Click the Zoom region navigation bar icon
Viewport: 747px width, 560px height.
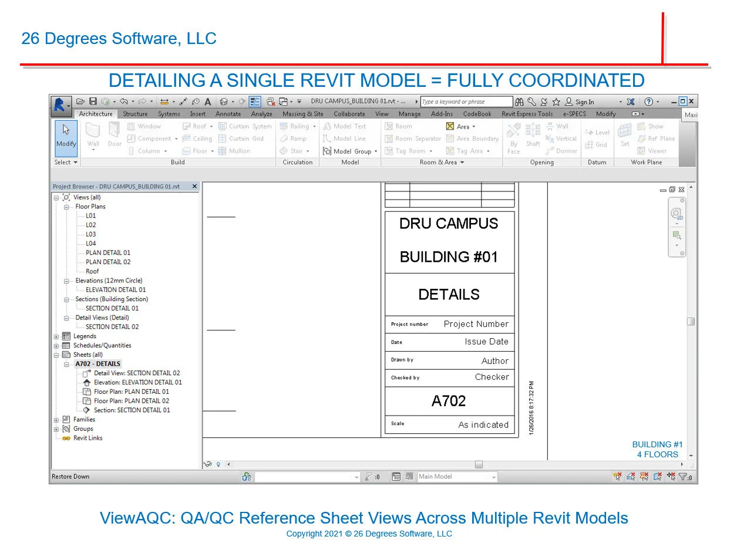point(677,235)
